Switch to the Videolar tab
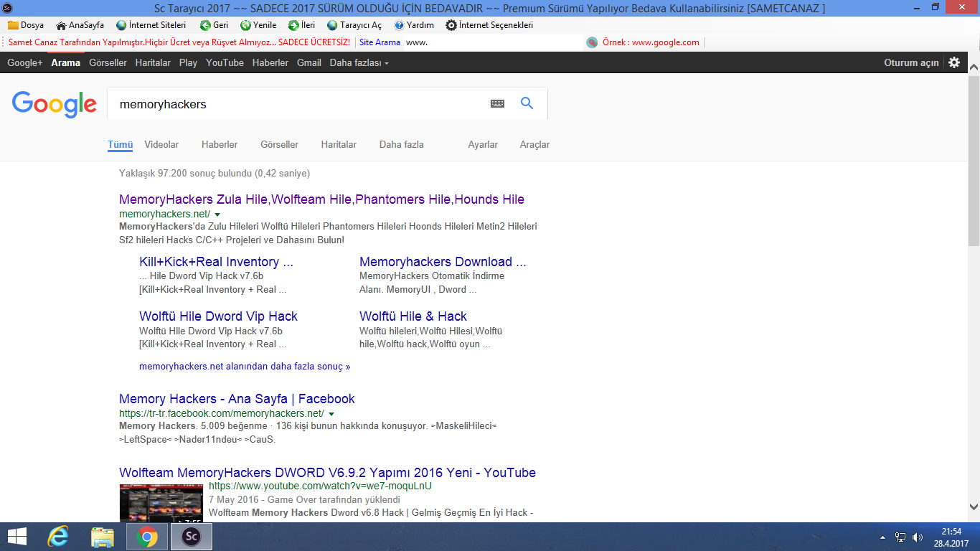The image size is (980, 551). [161, 144]
